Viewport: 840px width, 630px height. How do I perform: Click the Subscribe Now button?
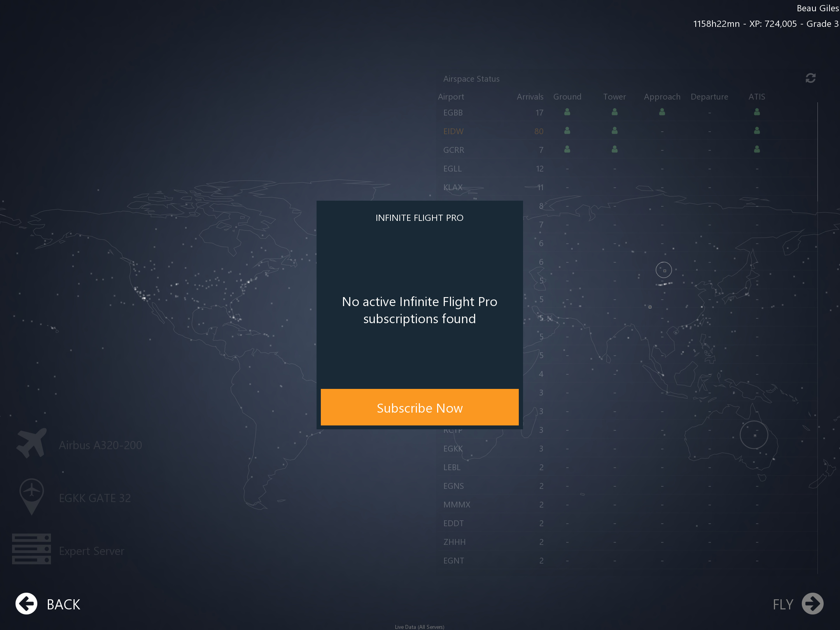click(x=420, y=408)
